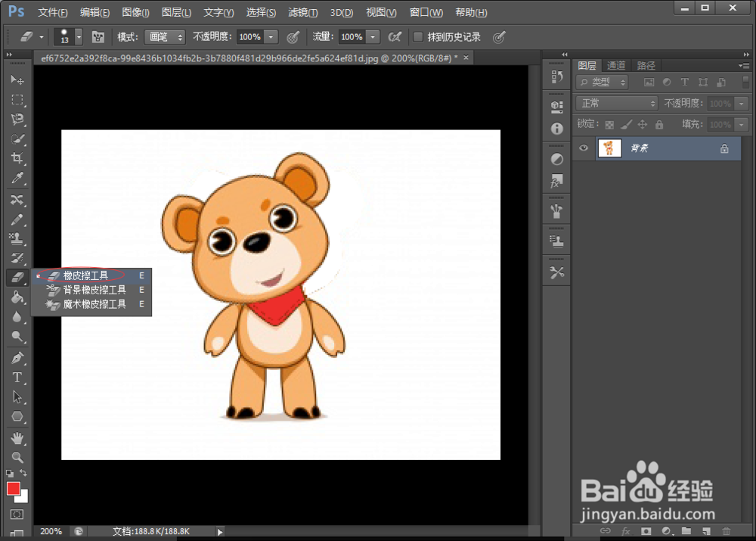
Task: Create a new group folder
Action: (686, 531)
